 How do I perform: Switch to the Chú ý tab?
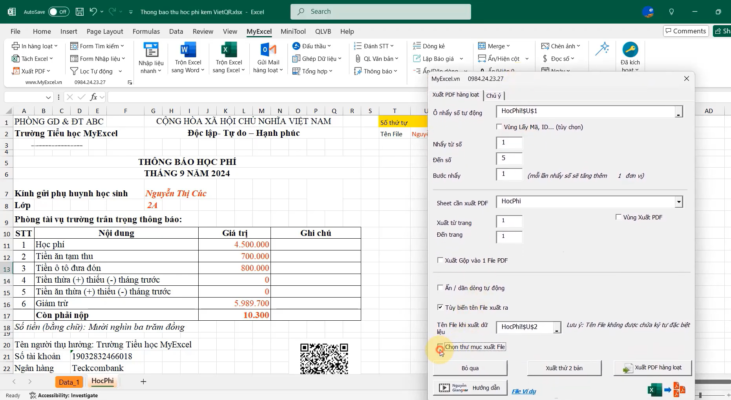[495, 95]
